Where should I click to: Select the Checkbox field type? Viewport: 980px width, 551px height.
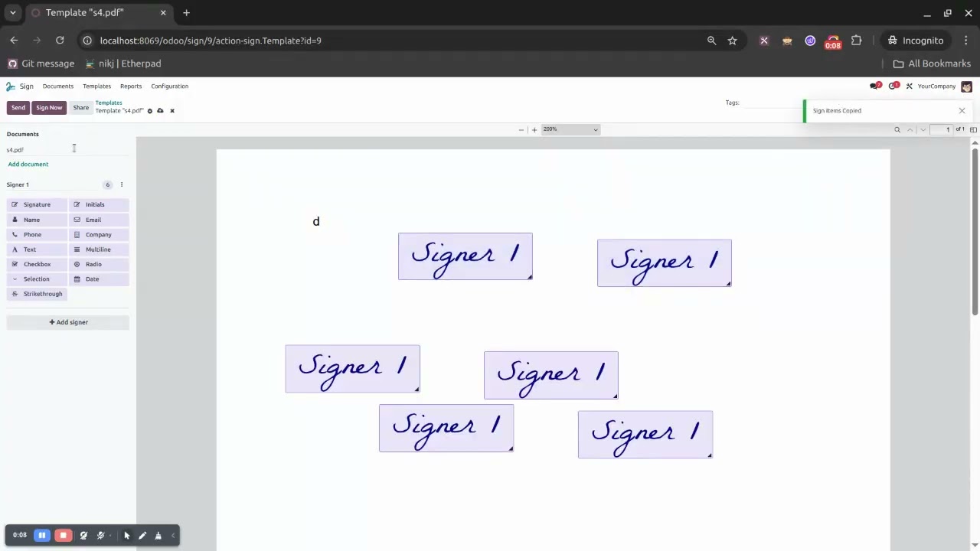(x=37, y=265)
